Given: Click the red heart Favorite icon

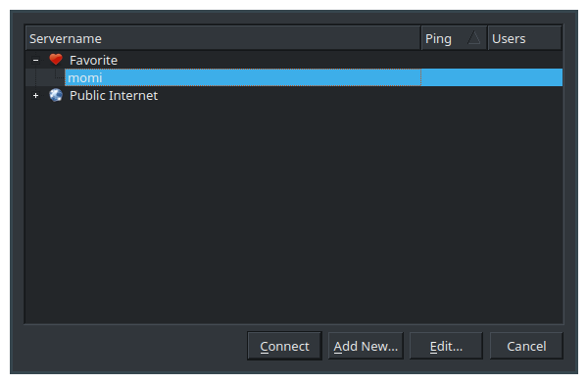Looking at the screenshot, I should (x=56, y=60).
